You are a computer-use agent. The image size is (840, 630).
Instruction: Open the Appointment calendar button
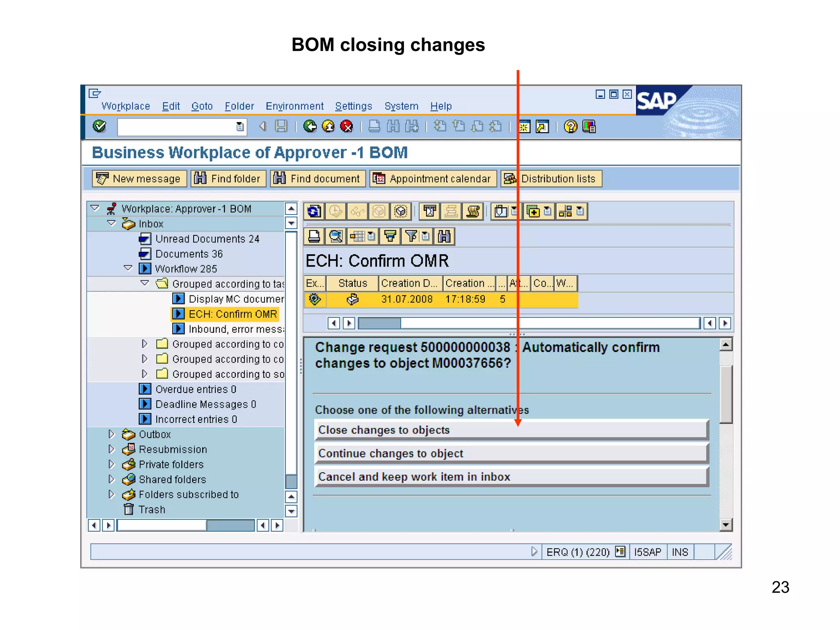tap(433, 179)
